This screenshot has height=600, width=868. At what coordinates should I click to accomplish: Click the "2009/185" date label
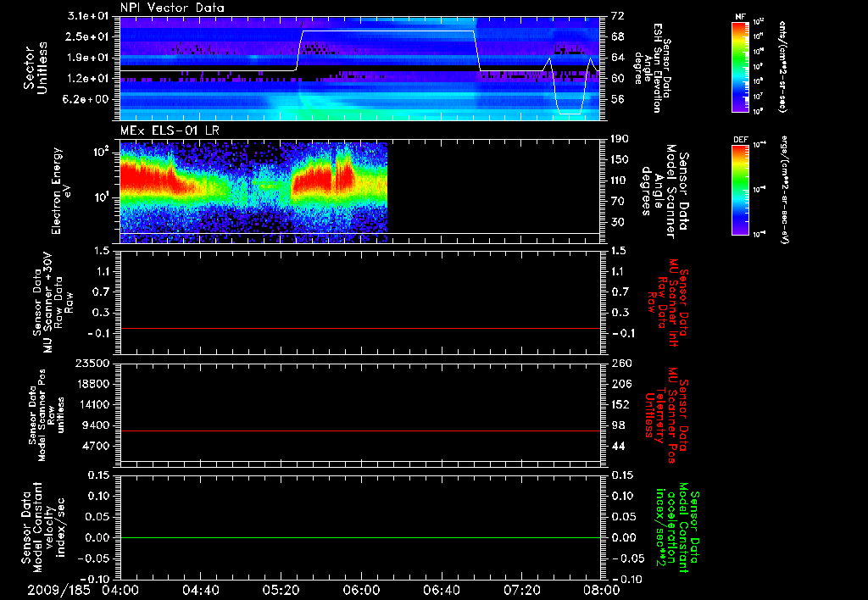58,590
